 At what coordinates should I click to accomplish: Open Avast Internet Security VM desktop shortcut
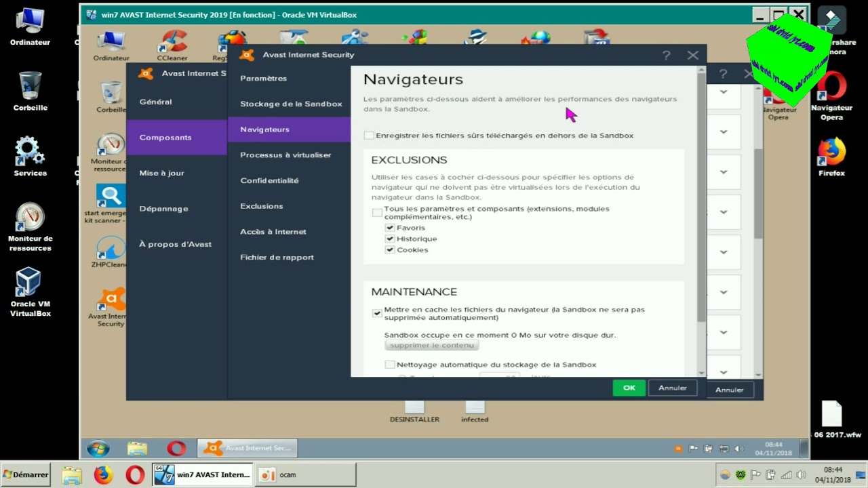[x=111, y=308]
